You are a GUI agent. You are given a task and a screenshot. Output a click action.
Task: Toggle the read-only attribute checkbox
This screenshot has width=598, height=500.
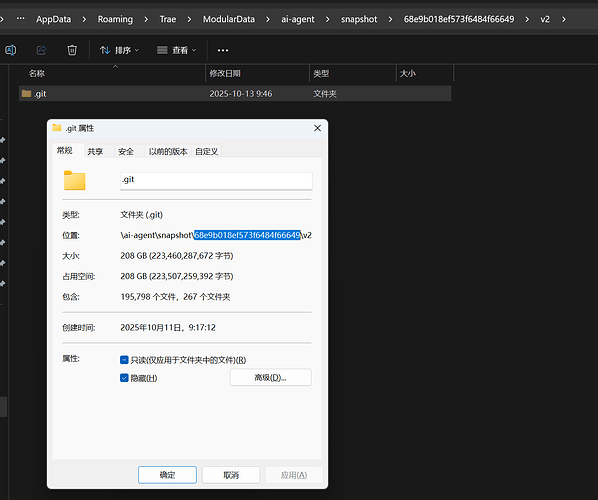124,360
